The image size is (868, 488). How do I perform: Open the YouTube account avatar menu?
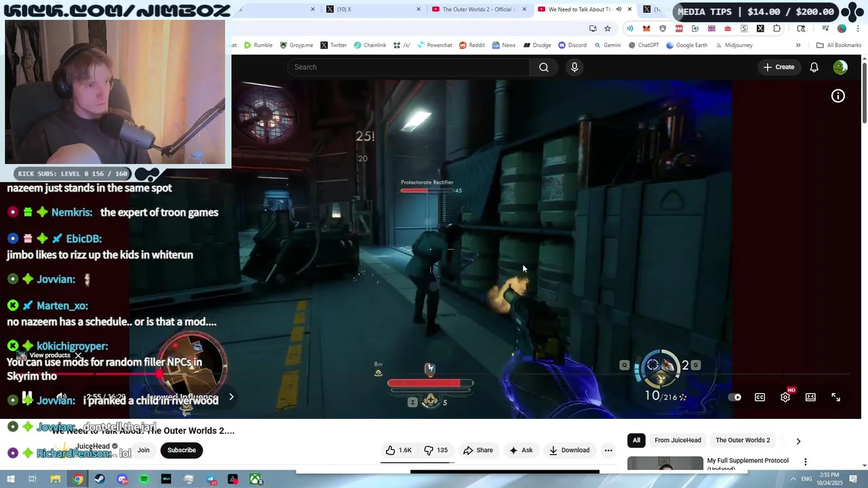[x=840, y=67]
